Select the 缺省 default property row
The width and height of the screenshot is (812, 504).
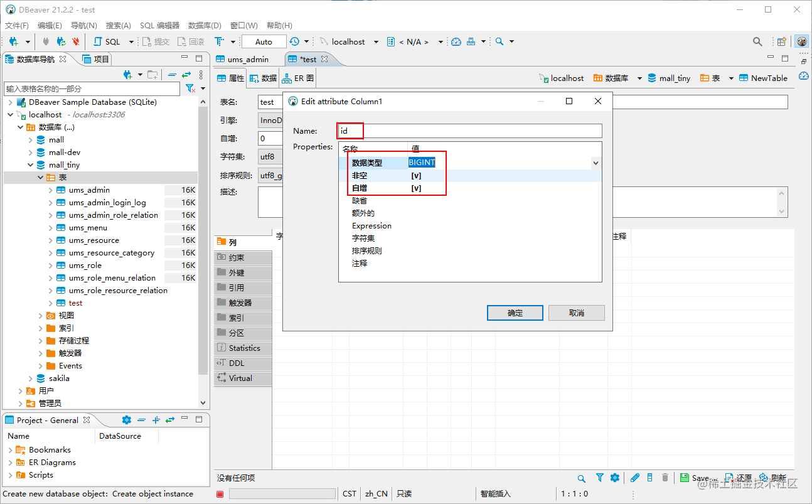coord(470,201)
